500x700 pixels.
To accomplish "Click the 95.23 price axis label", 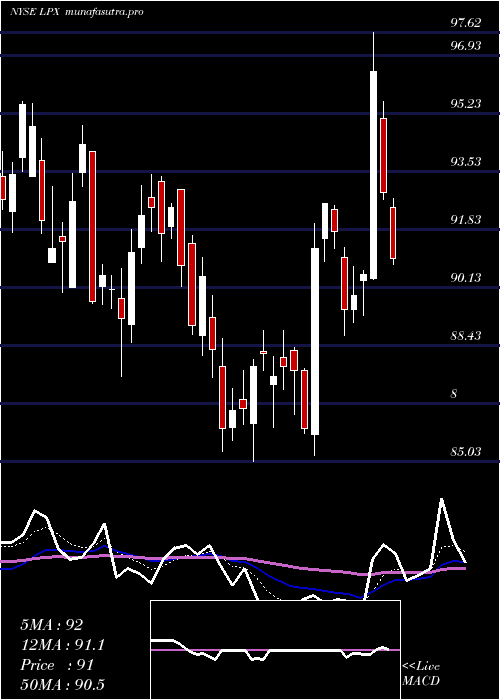I will [x=466, y=104].
